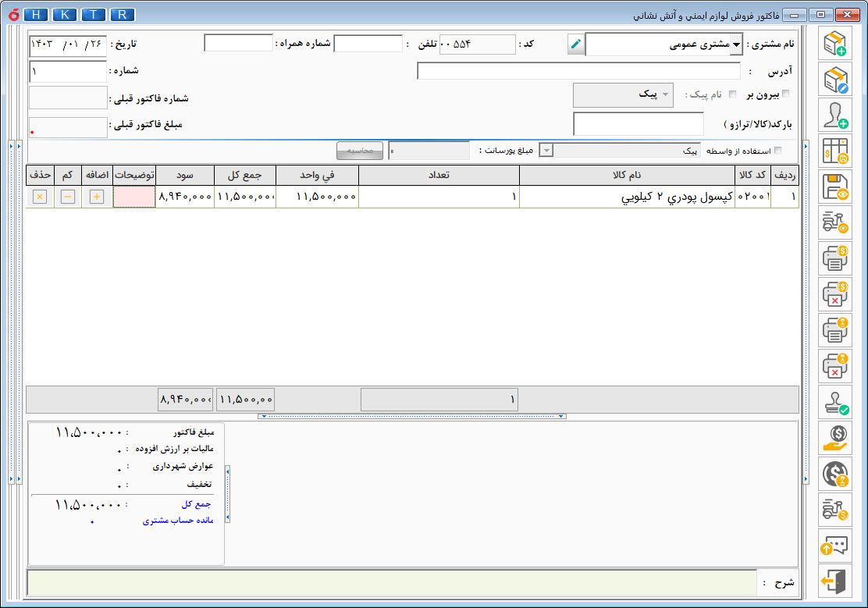
Task: Toggle the استفاده از واسطه checkbox
Action: (x=777, y=151)
